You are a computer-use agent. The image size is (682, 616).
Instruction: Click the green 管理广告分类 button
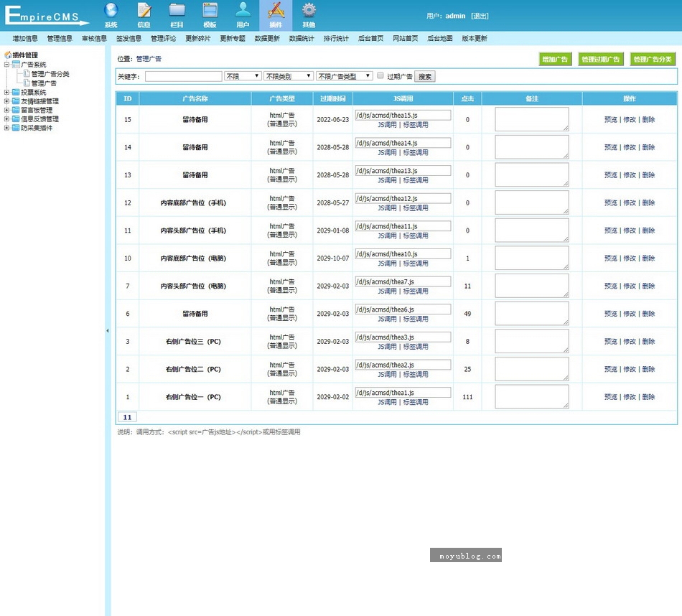[653, 59]
